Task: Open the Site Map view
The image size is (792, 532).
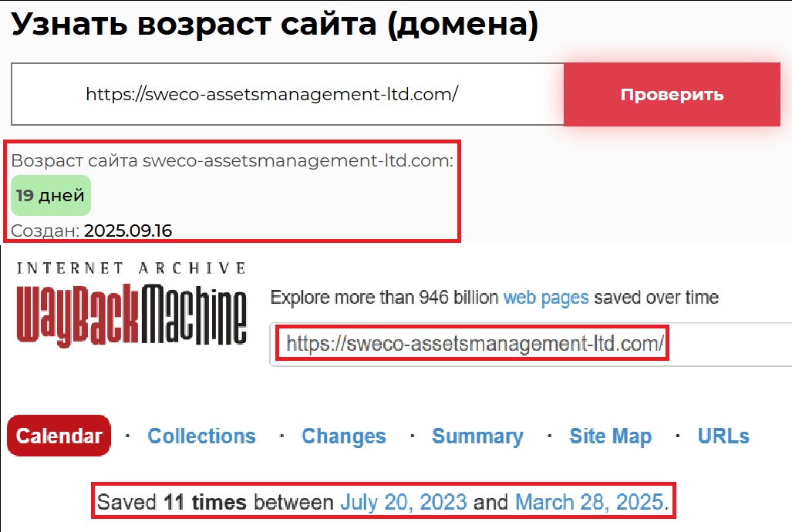Action: [x=610, y=436]
